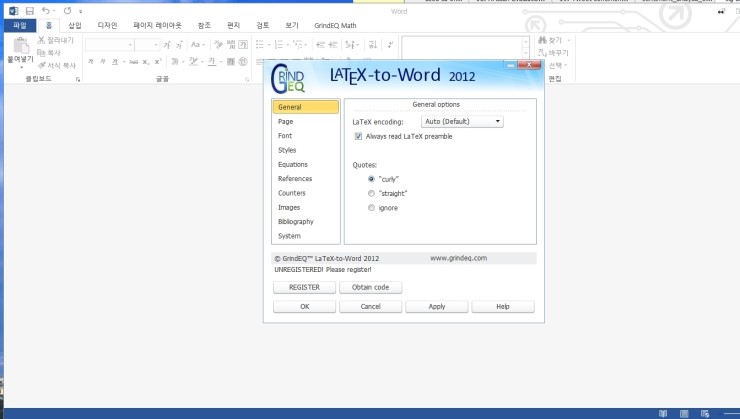Switch to the Equations settings category
740x419 pixels.
point(293,164)
